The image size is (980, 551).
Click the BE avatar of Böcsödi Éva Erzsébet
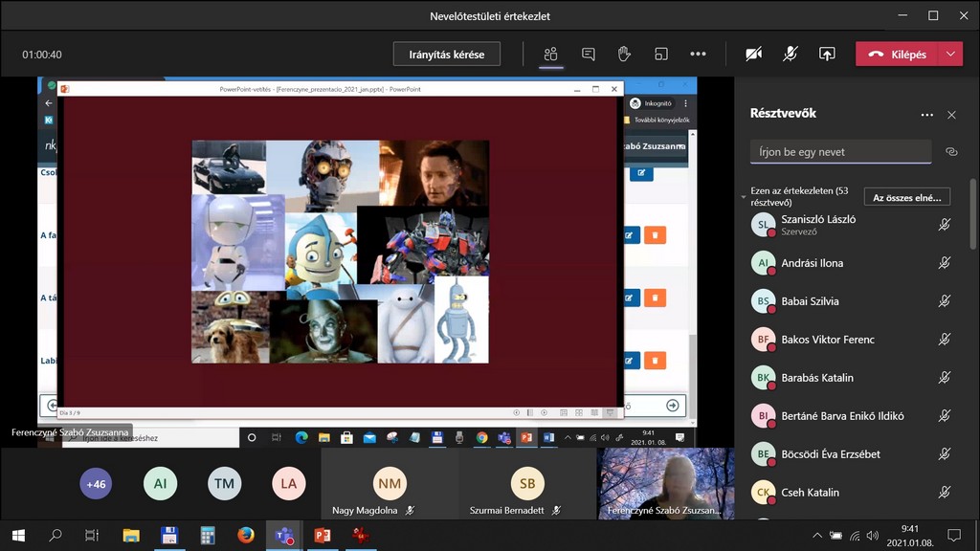click(x=763, y=454)
